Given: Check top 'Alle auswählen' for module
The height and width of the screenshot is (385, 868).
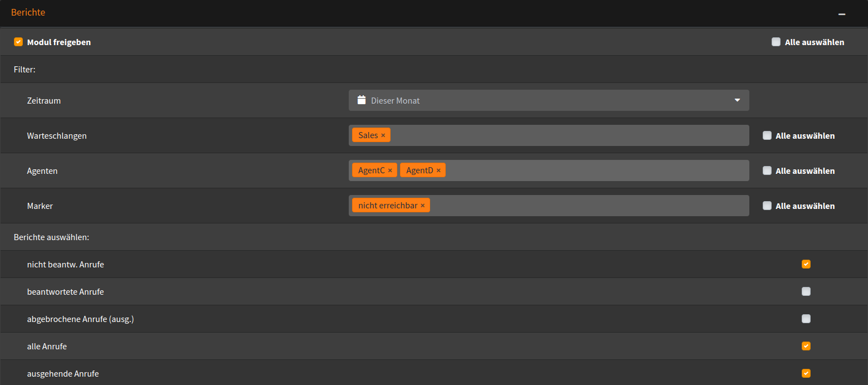Looking at the screenshot, I should tap(776, 42).
